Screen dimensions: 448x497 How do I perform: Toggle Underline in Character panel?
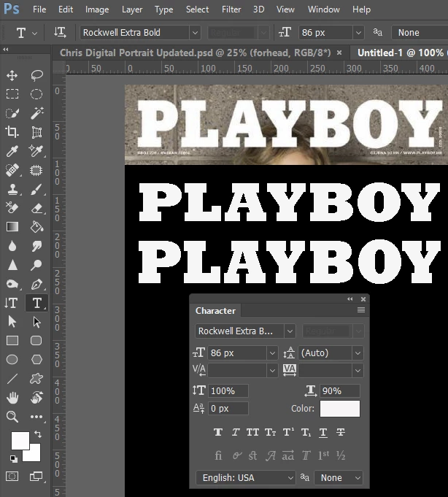tap(323, 432)
